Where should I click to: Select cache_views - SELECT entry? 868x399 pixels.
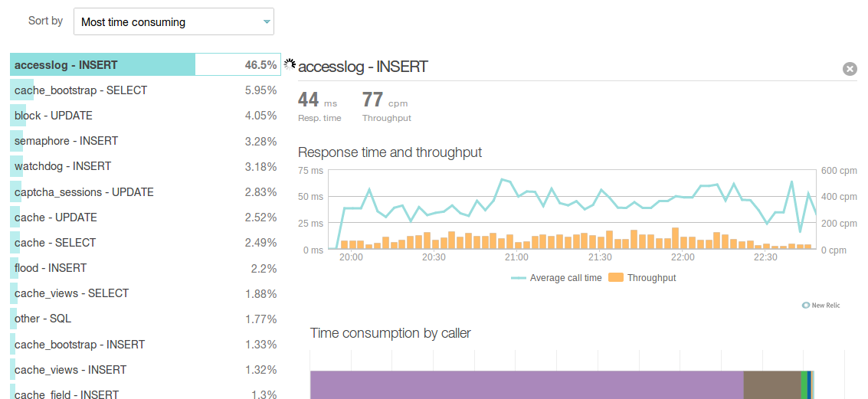pyautogui.click(x=146, y=293)
